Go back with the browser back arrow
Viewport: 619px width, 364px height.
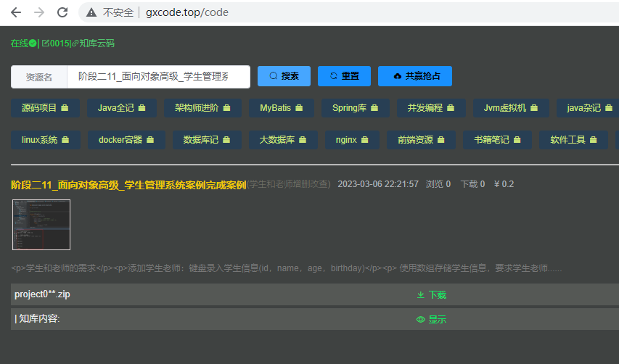click(16, 12)
